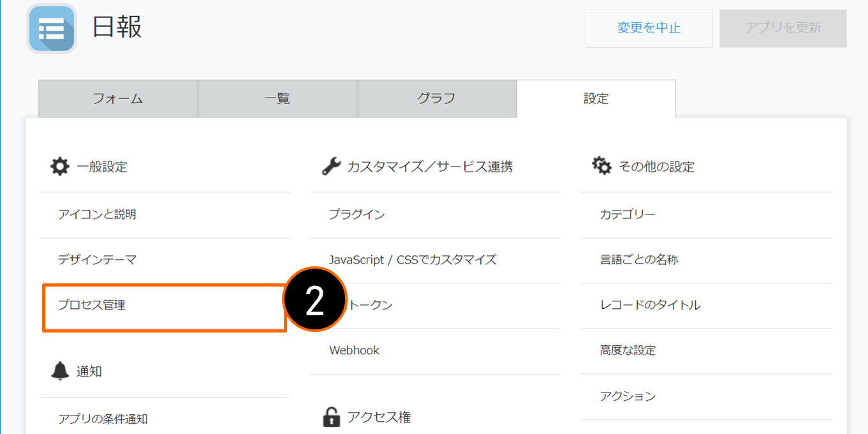Open プロセス管理 settings
Screen dimensions: 868x434
pos(92,305)
